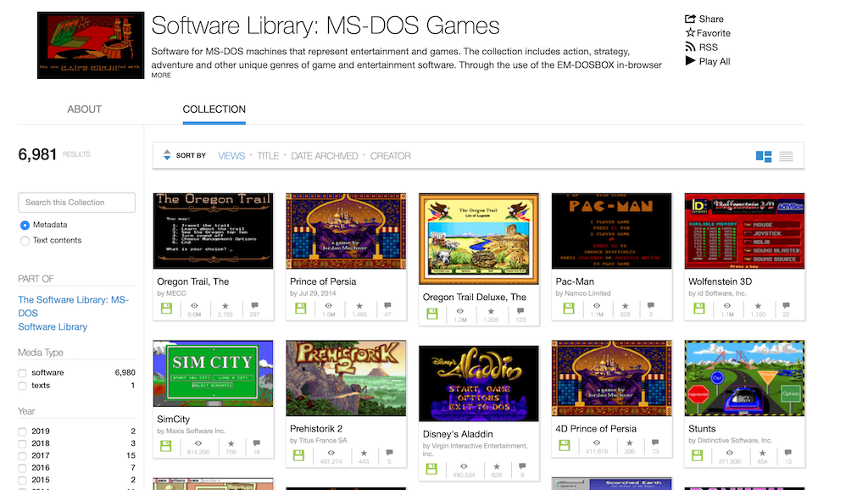Viewport: 868px width, 490px height.
Task: Open the Stunts title link
Action: point(702,429)
